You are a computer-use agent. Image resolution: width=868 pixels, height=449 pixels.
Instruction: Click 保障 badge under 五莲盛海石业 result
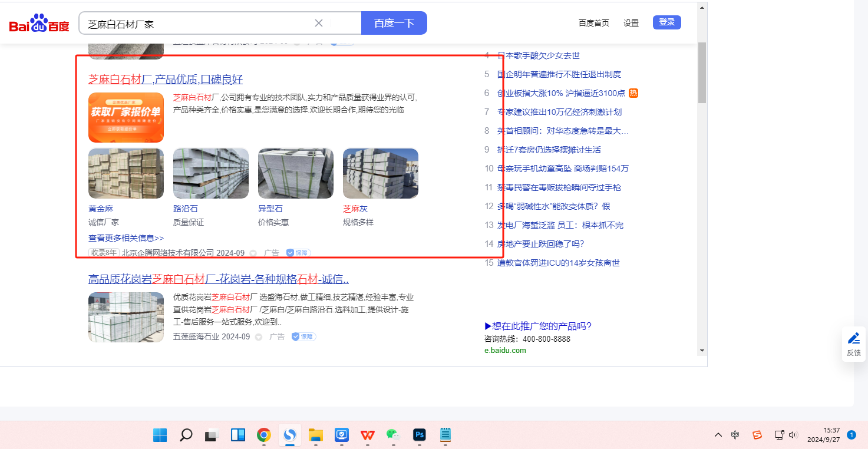coord(303,336)
